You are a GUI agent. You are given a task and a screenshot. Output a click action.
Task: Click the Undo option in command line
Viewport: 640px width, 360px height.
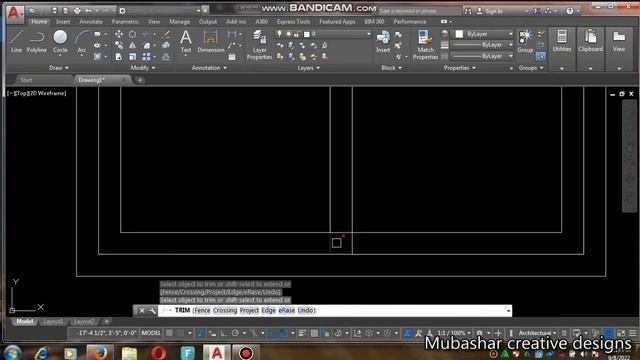tap(306, 311)
